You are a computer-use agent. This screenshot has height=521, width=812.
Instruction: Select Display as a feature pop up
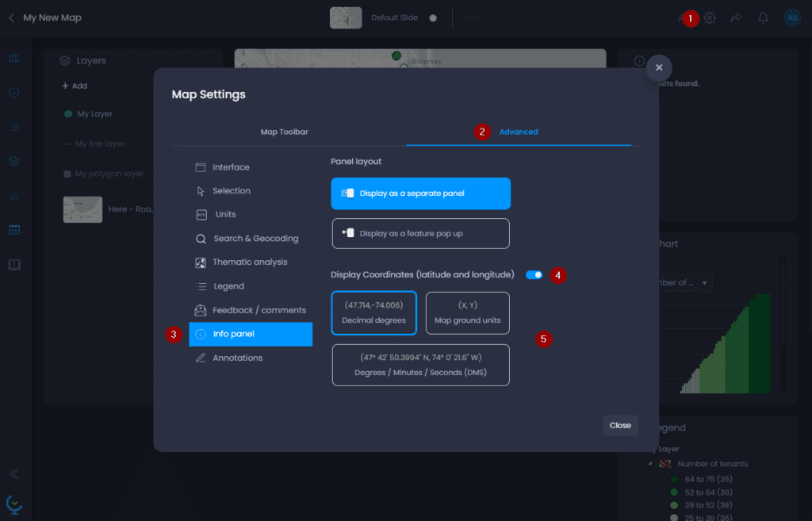420,234
